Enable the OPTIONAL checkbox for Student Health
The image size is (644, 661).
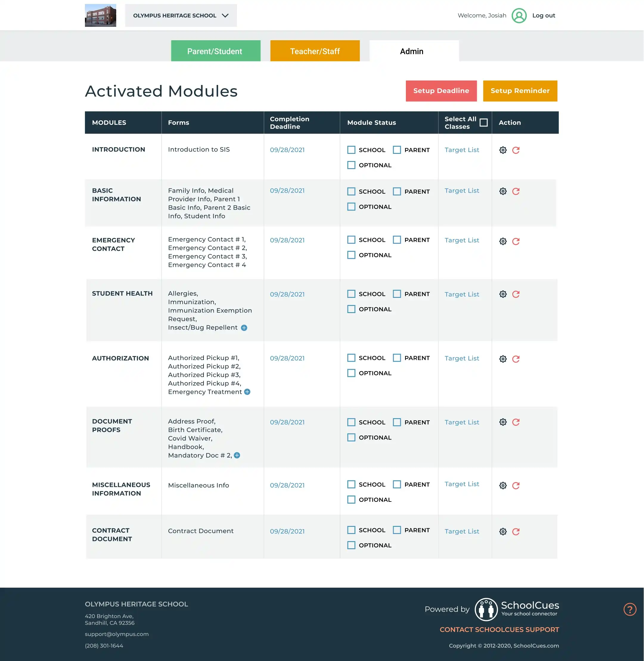click(352, 309)
